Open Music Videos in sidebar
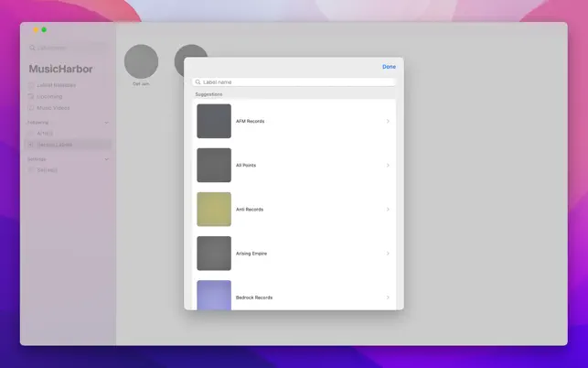This screenshot has height=368, width=588. tap(53, 108)
